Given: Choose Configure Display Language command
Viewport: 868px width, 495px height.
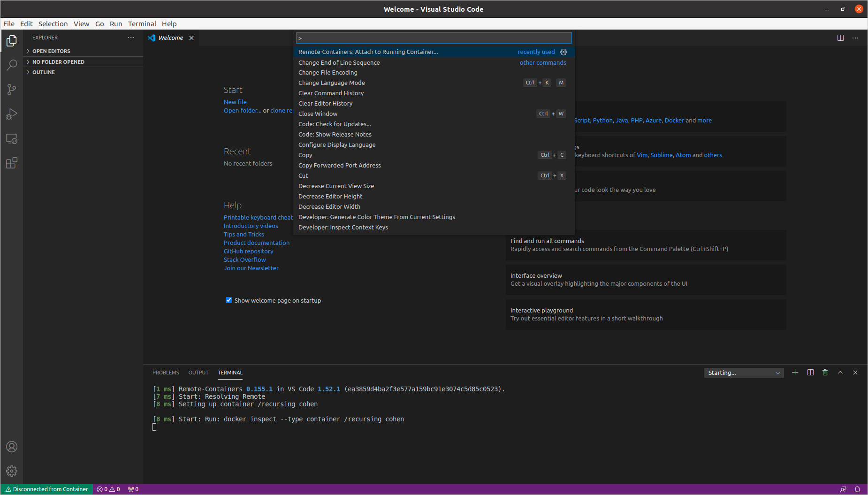Looking at the screenshot, I should tap(434, 145).
